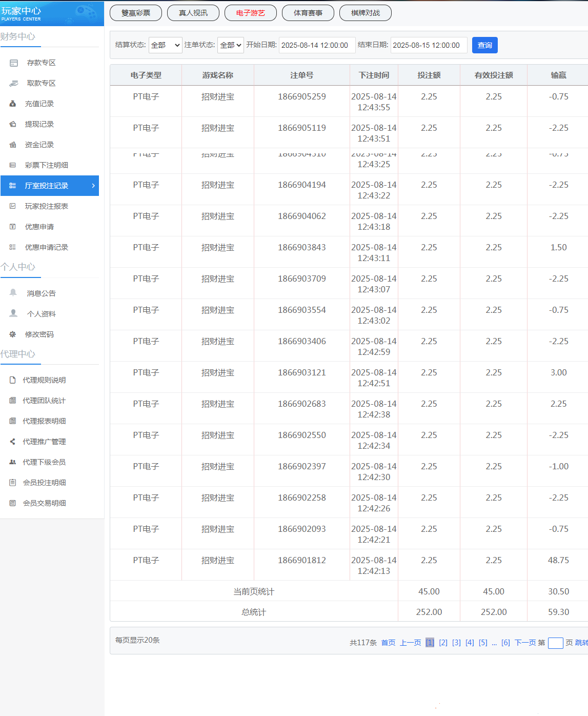The image size is (588, 716).
Task: Click the gear icon for 修改密码
Action: tap(13, 334)
